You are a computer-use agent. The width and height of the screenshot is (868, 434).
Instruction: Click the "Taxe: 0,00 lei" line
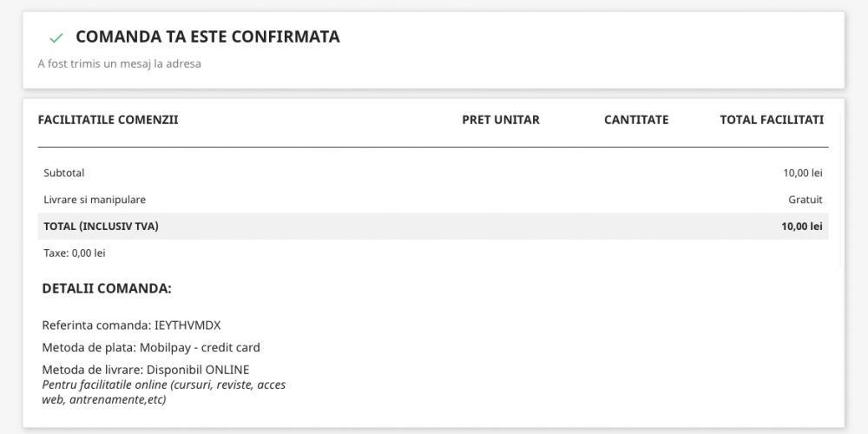tap(75, 253)
